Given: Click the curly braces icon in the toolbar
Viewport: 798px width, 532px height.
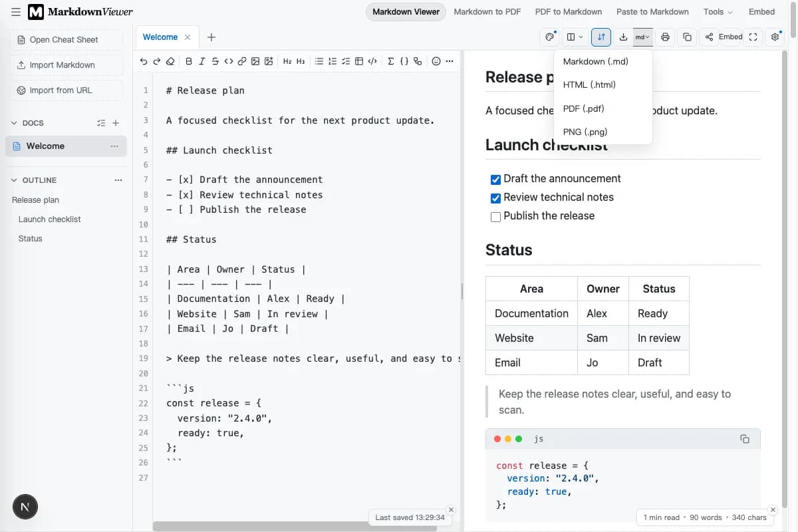Looking at the screenshot, I should coord(404,61).
